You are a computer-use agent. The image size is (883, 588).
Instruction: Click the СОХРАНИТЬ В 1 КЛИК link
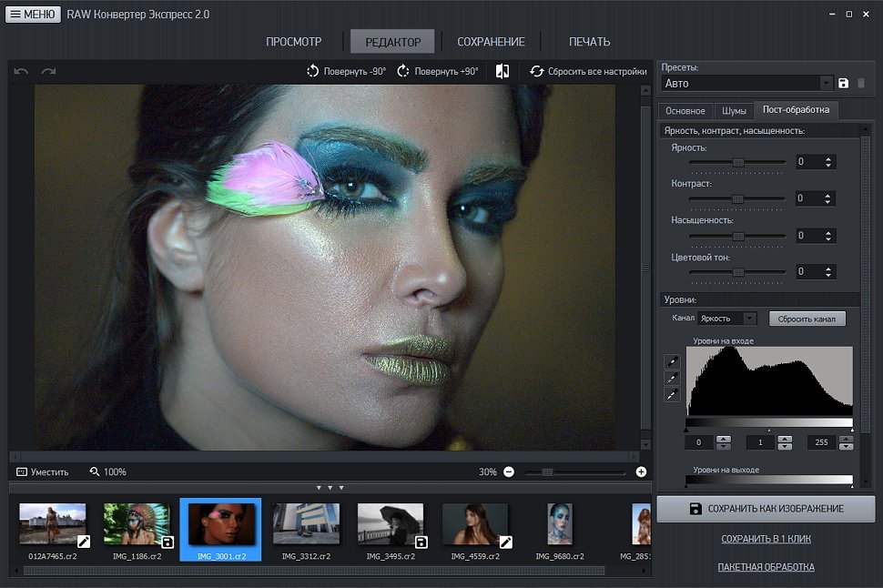click(766, 539)
